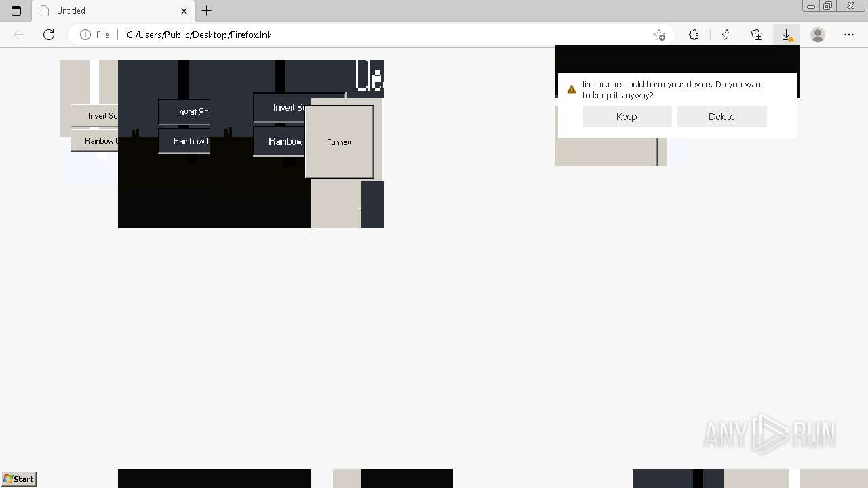Click the middle dark Rainbow button
The height and width of the screenshot is (488, 868).
click(x=184, y=141)
